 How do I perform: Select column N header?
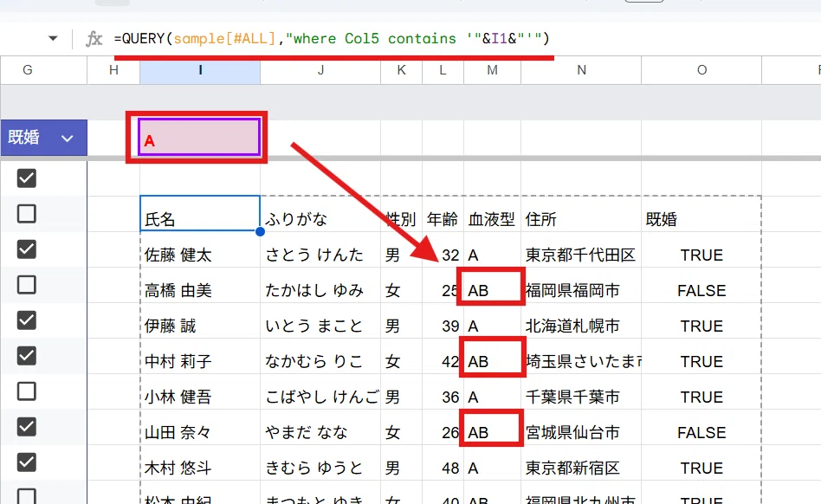581,70
